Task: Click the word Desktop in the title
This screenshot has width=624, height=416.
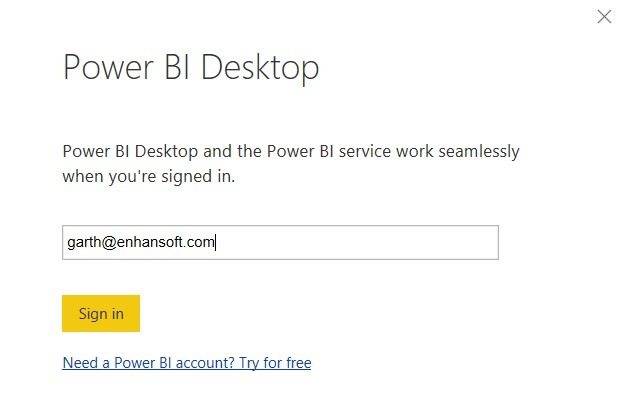Action: tap(260, 67)
